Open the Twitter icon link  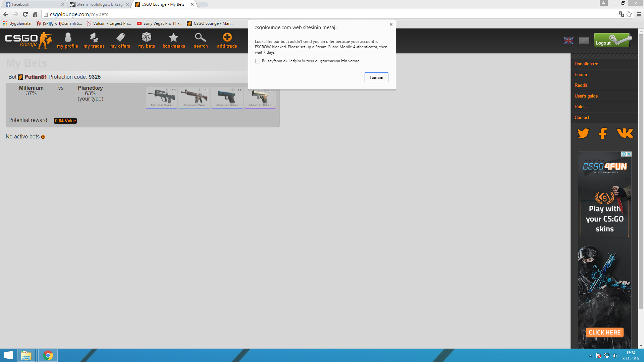point(583,133)
